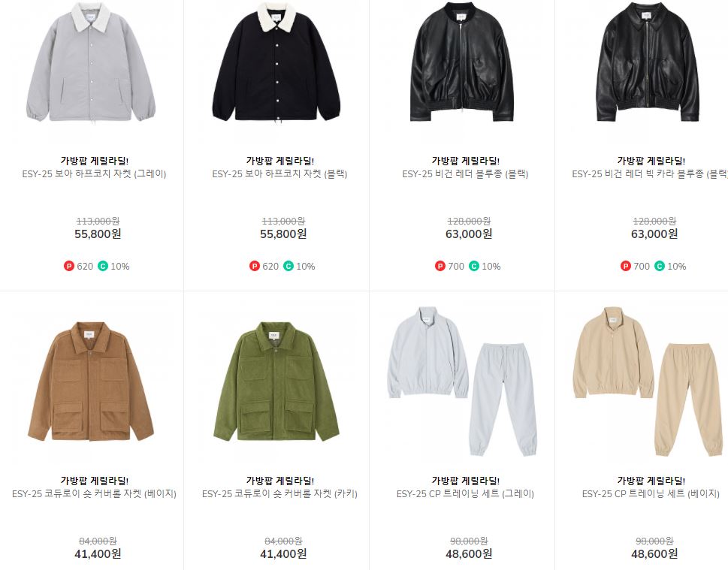View the beige CP training set photo
The image size is (728, 570).
648,381
